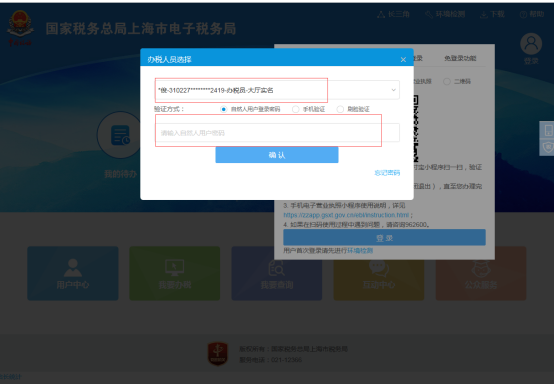Select 刷脸验证 verification radio

tap(340, 109)
